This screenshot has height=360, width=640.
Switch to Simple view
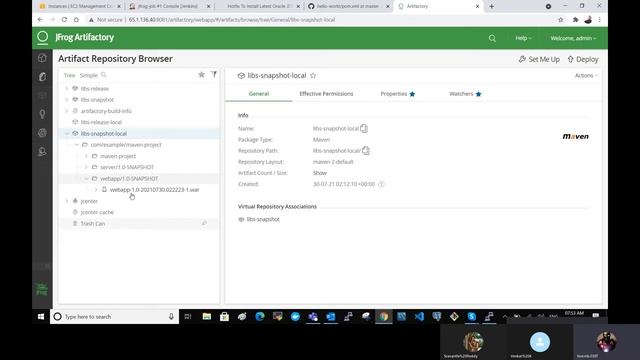coord(89,75)
